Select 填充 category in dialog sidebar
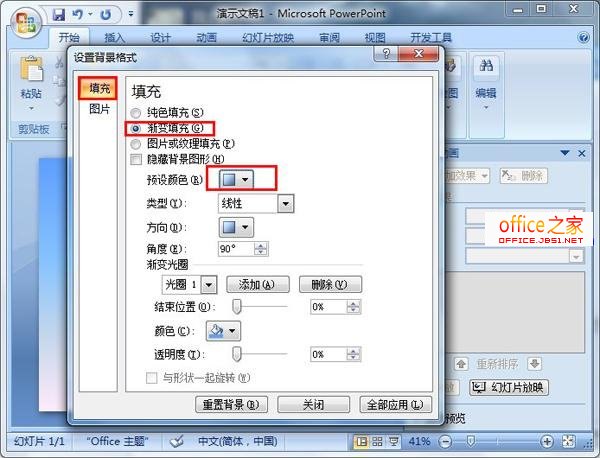Viewport: 600px width, 458px height. click(x=98, y=88)
